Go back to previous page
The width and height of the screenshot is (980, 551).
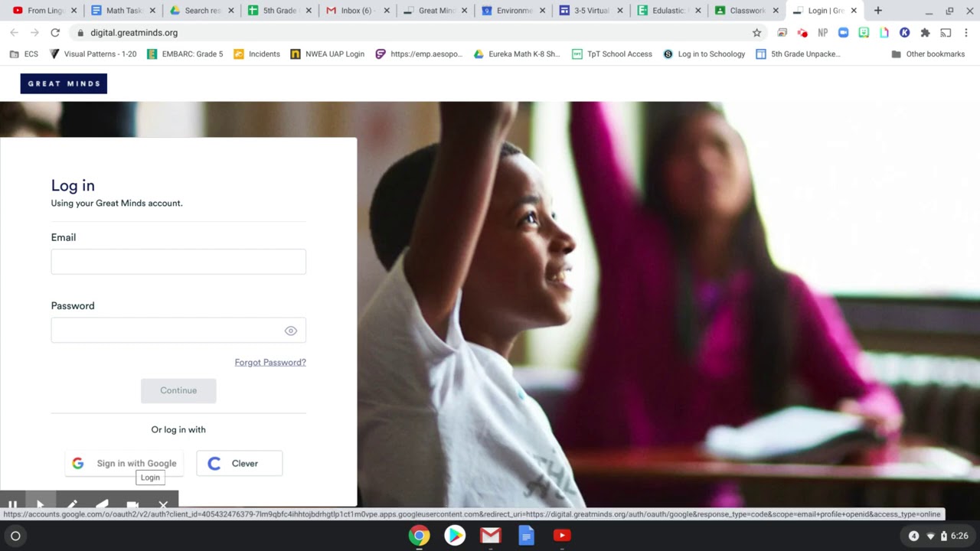14,33
